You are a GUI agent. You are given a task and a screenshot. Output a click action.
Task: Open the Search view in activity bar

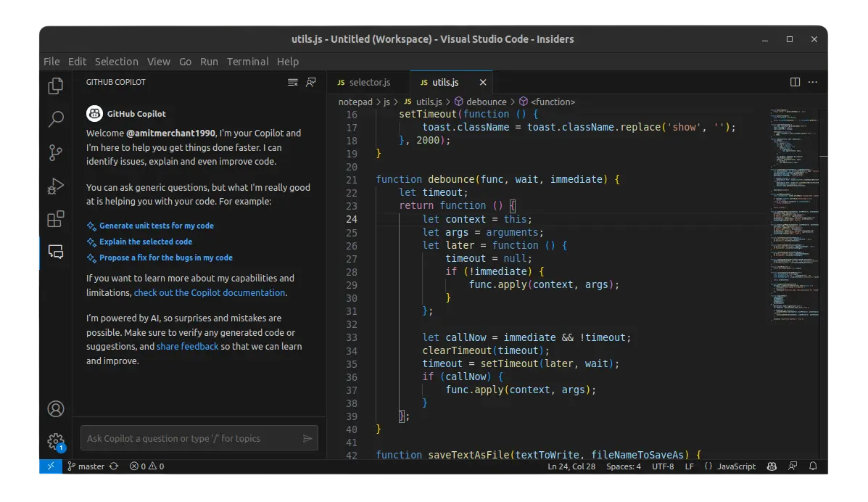click(x=55, y=119)
